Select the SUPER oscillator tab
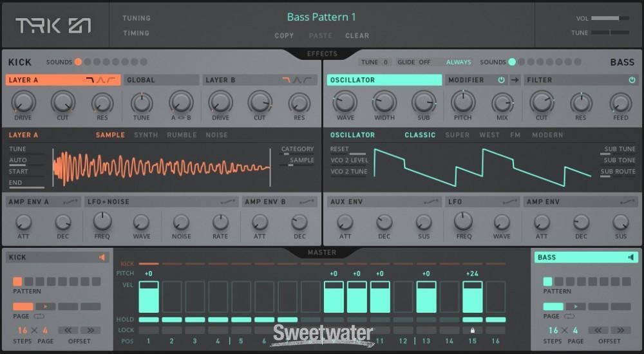This screenshot has height=354, width=644. click(457, 135)
